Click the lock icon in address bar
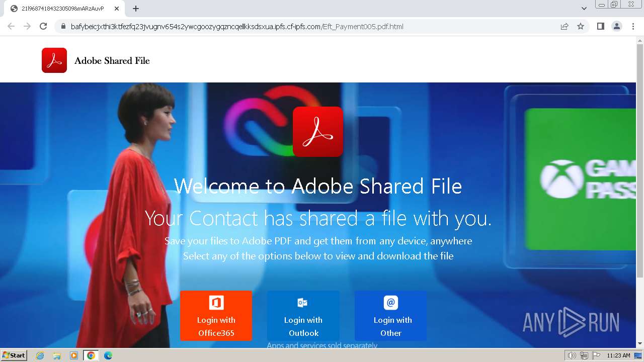The image size is (644, 362). point(63,27)
